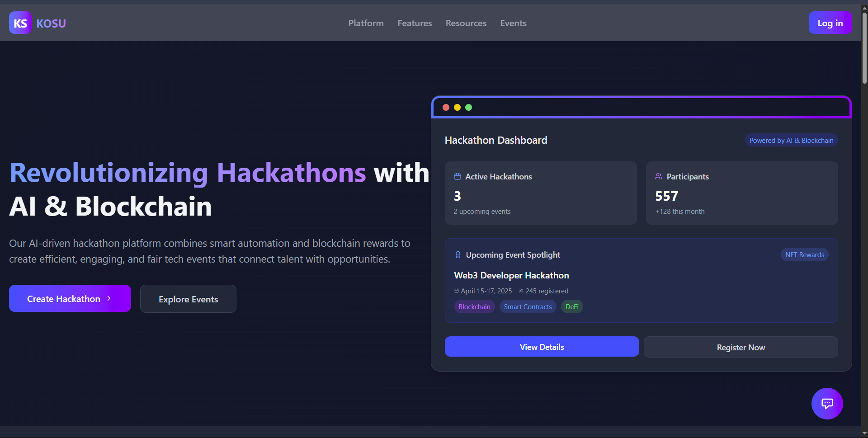Screen dimensions: 868x438
Task: Go to Resources in the navigation
Action: [466, 23]
